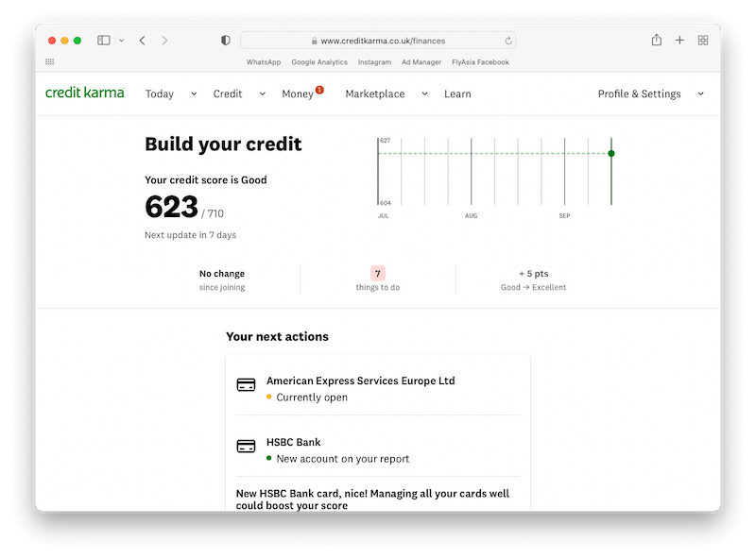Click the green fullscreen window button
756x558 pixels.
[77, 41]
